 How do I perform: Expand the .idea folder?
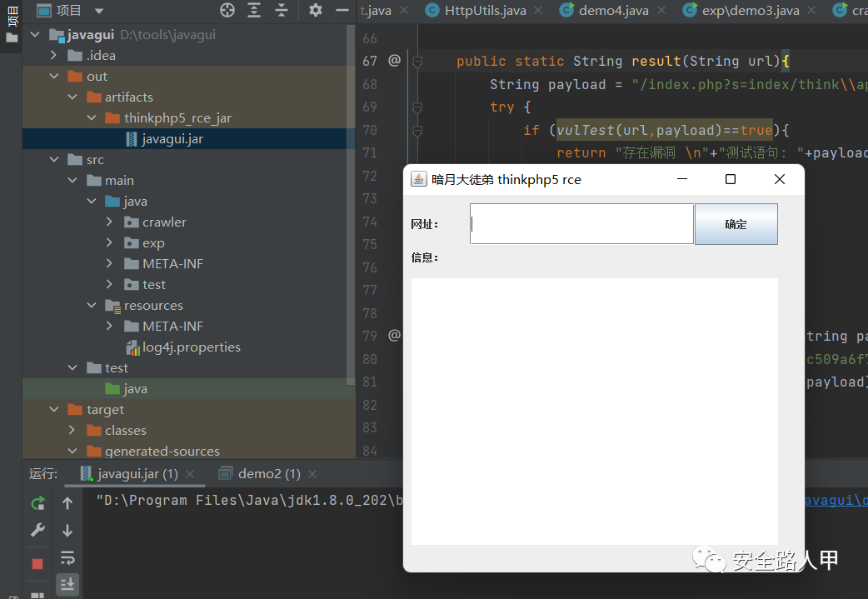[x=53, y=55]
